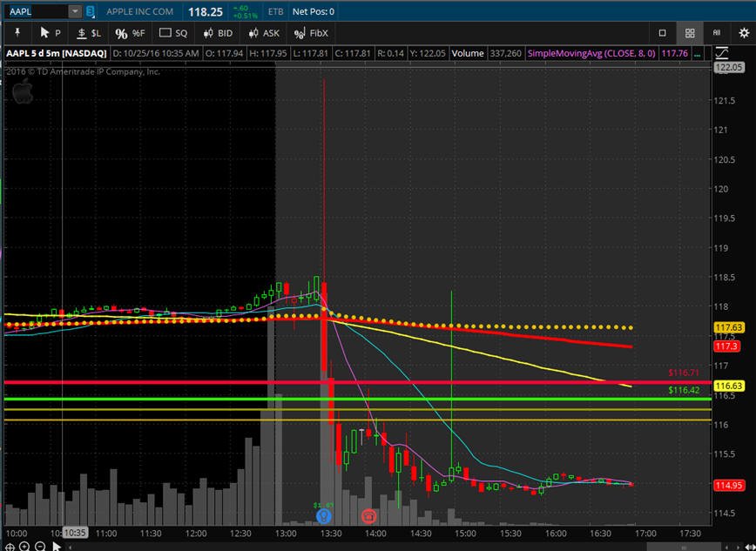Click the SimpleMovingAvg (CLOSE, 8, 0) study label
The width and height of the screenshot is (756, 551).
click(x=591, y=53)
